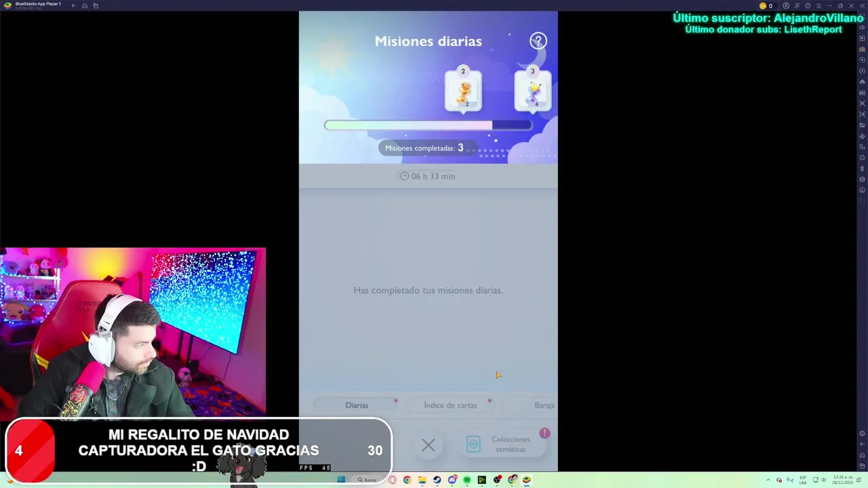Click the media folder icon in BlueStacks sidebar

click(862, 125)
